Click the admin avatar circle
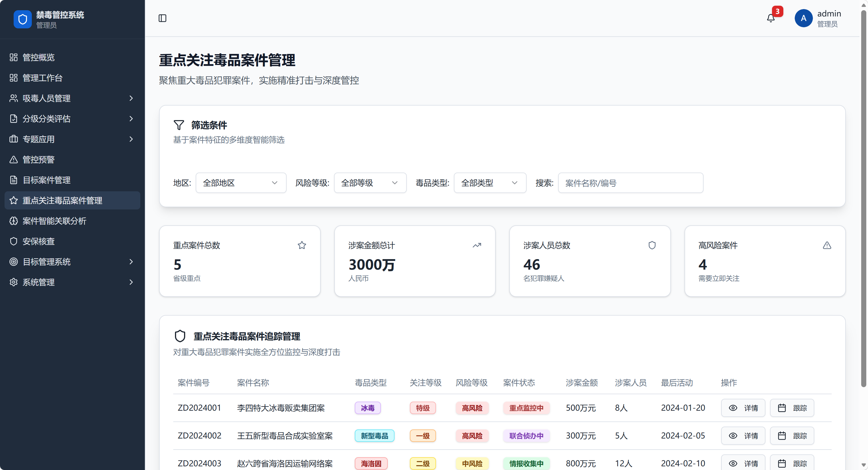Image resolution: width=868 pixels, height=470 pixels. click(x=804, y=18)
